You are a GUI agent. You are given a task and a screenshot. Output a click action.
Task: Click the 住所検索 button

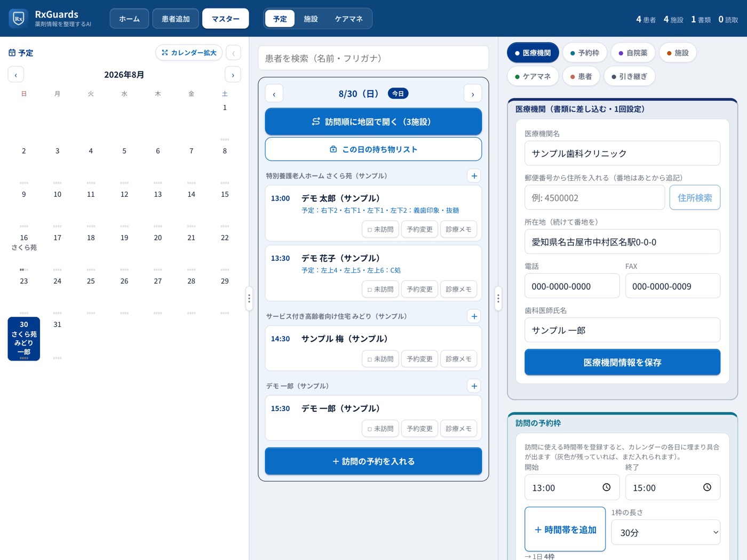pyautogui.click(x=695, y=198)
